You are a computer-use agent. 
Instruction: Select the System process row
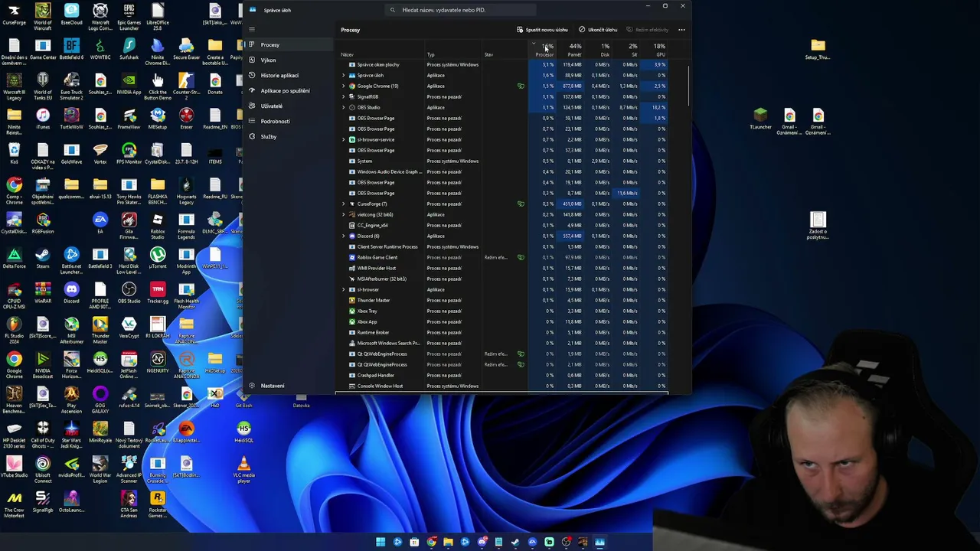[x=502, y=161]
